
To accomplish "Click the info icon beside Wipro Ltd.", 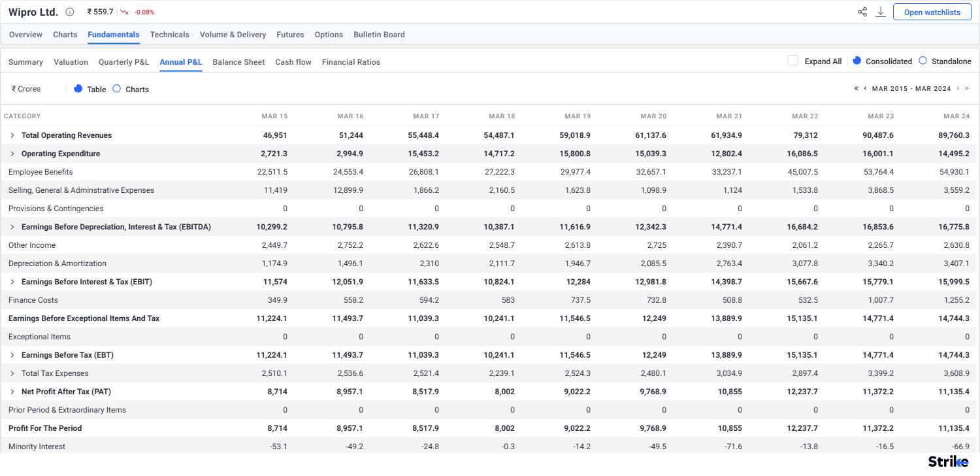I will (70, 12).
